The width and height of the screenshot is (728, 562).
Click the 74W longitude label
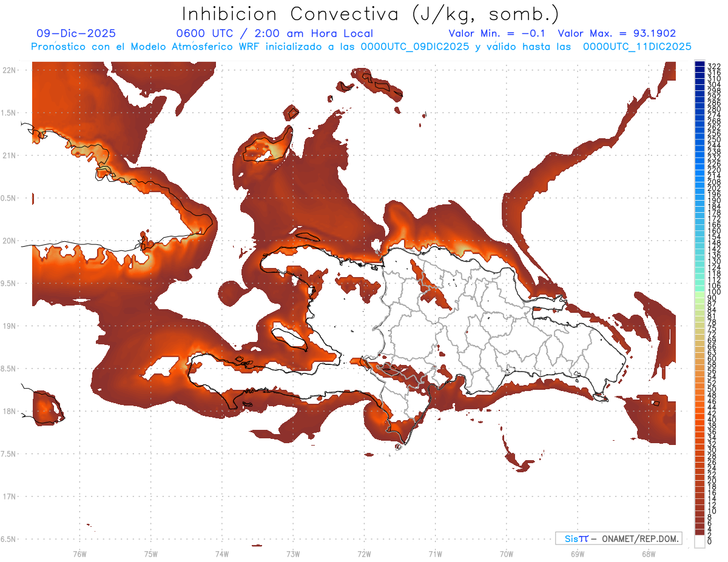click(x=221, y=554)
